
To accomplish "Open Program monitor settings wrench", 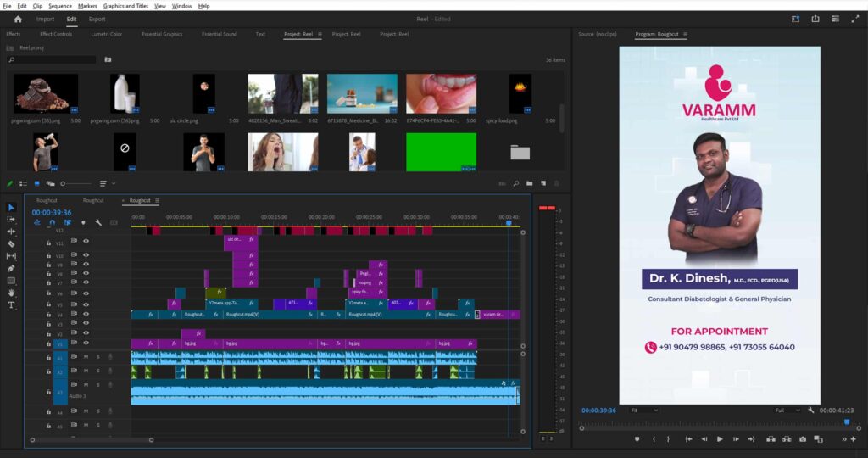I will point(811,411).
